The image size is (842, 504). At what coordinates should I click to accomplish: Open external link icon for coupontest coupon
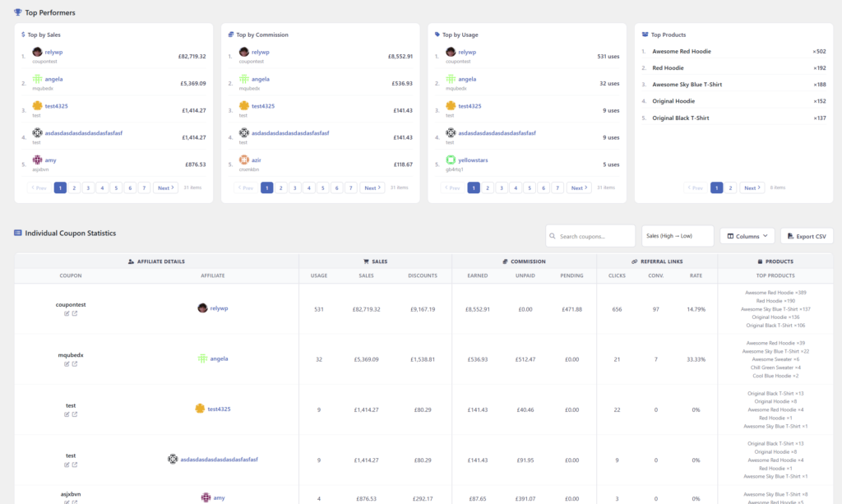tap(75, 313)
